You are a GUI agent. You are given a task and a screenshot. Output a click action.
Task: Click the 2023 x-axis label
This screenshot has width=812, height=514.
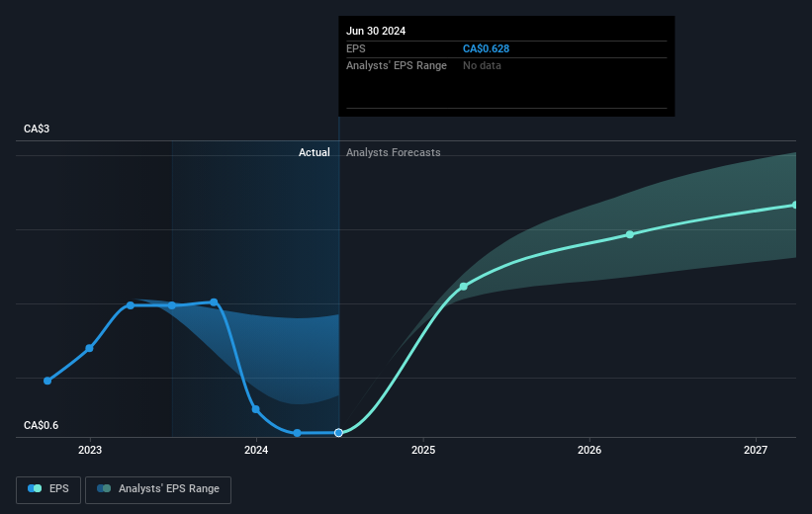[x=90, y=450]
